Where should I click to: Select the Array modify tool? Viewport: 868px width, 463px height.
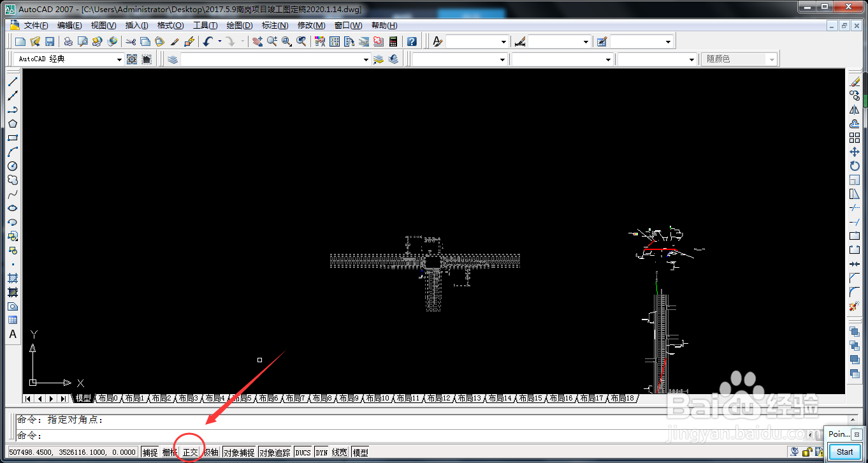(x=855, y=138)
